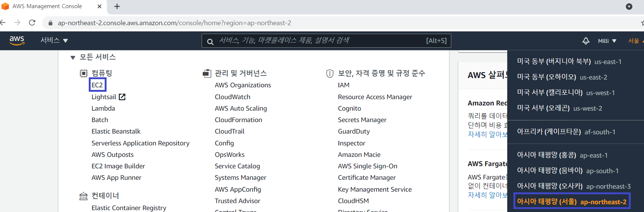Screen dimensions: 644x212
Task: Click the management and governance category icon
Action: click(207, 73)
